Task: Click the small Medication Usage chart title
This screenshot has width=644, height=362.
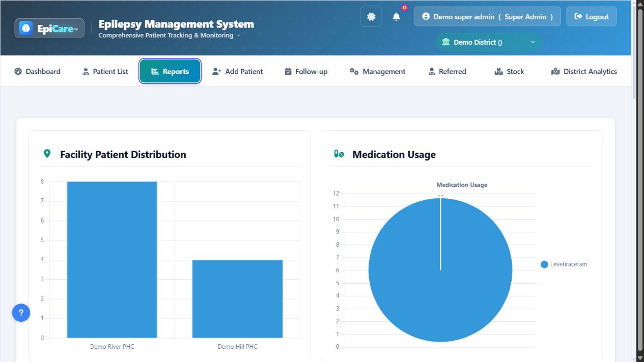Action: click(x=462, y=185)
